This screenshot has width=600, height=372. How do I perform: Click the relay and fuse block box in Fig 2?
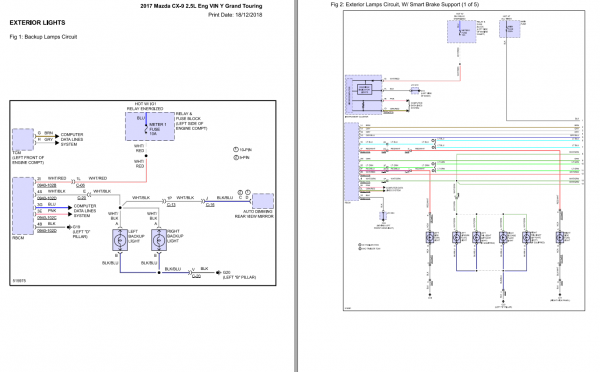tap(461, 31)
